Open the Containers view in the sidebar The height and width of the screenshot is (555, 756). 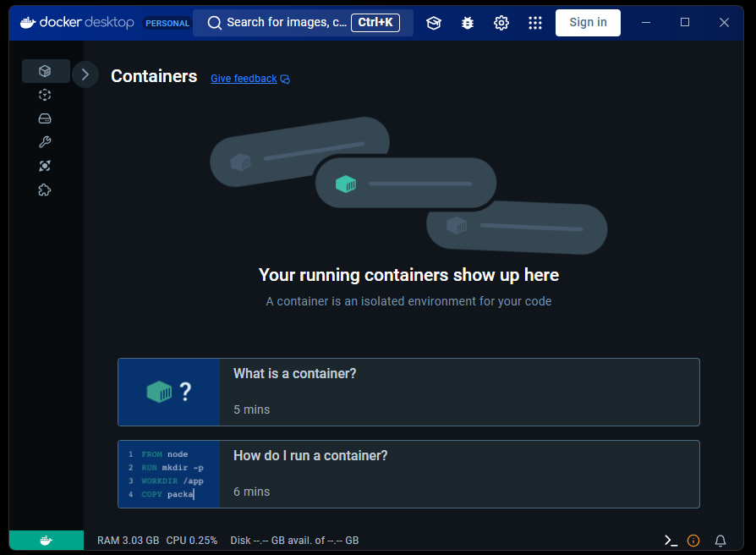(x=46, y=71)
